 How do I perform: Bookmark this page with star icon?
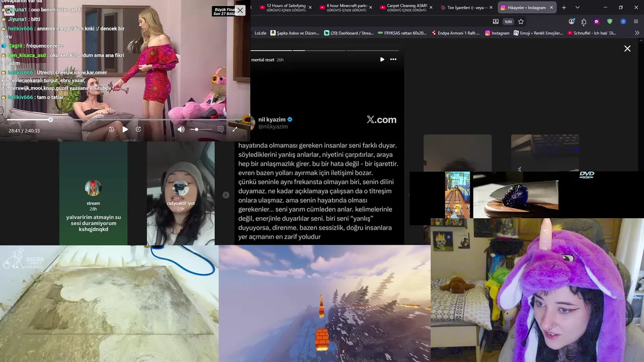click(x=521, y=22)
